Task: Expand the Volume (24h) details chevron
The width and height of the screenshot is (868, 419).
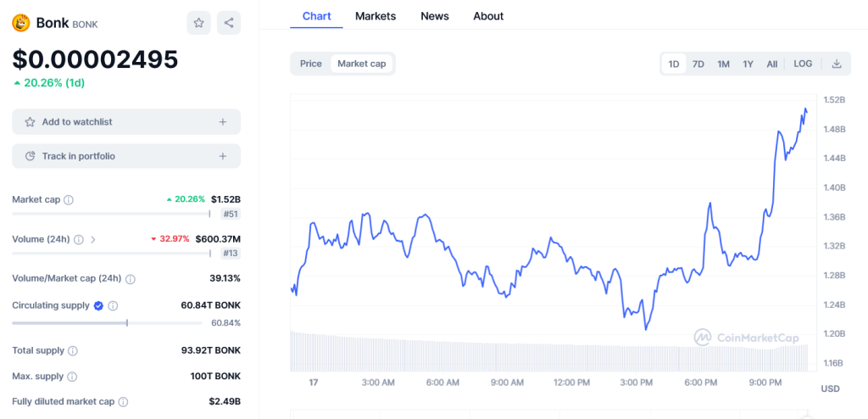Action: tap(93, 239)
